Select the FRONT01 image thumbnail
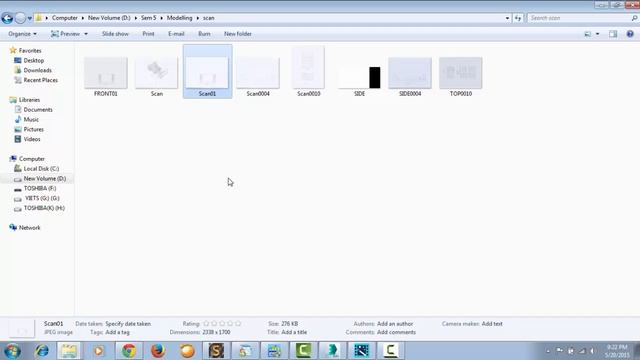640x360 pixels. coord(106,73)
